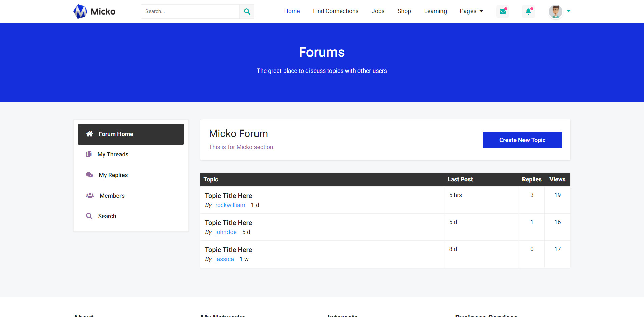Click the My Replies chat bubbles icon

[89, 175]
